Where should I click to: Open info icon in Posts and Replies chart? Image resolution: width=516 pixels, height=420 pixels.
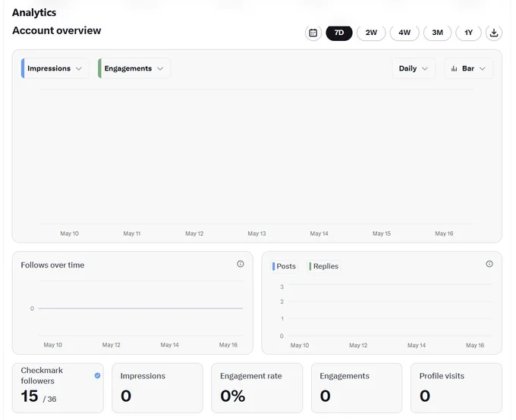[489, 264]
